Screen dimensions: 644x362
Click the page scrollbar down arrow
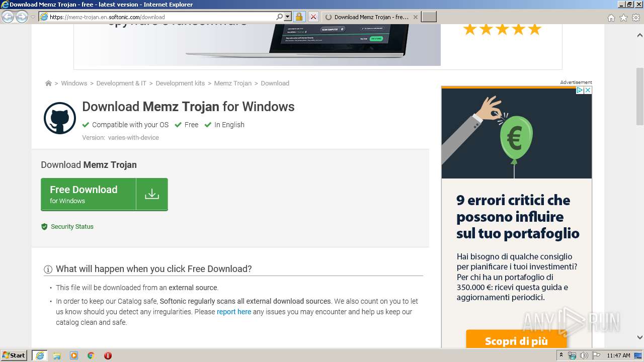click(640, 338)
